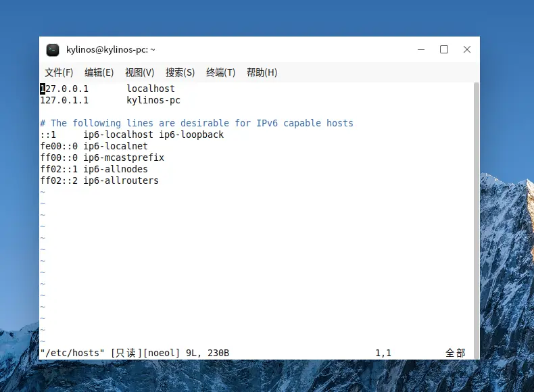Click ip6-allnodes entry
The width and height of the screenshot is (534, 392).
(116, 169)
